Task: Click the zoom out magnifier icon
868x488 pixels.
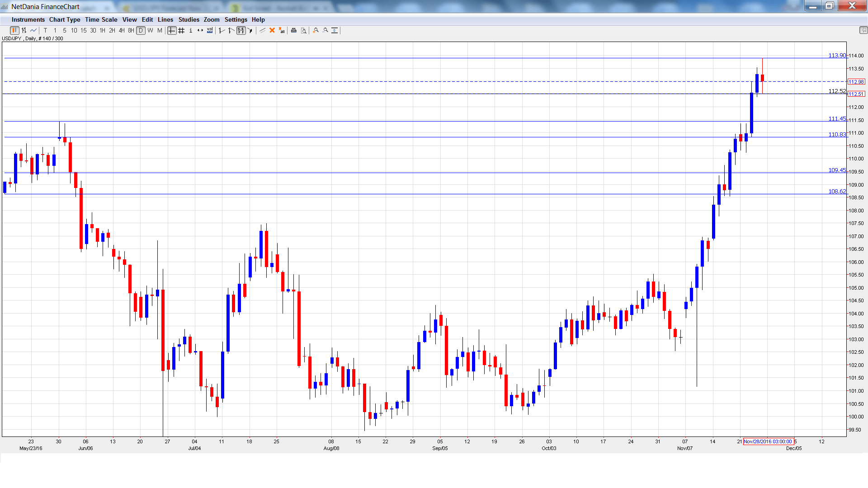Action: pos(325,30)
